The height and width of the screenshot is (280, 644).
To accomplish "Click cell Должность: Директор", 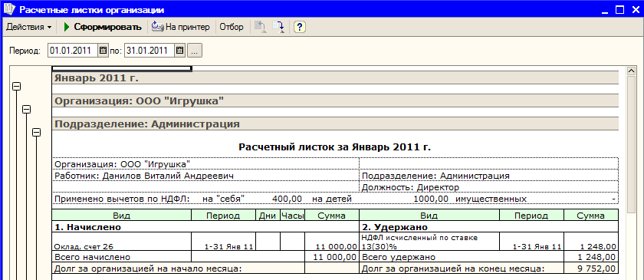I will pyautogui.click(x=489, y=187).
